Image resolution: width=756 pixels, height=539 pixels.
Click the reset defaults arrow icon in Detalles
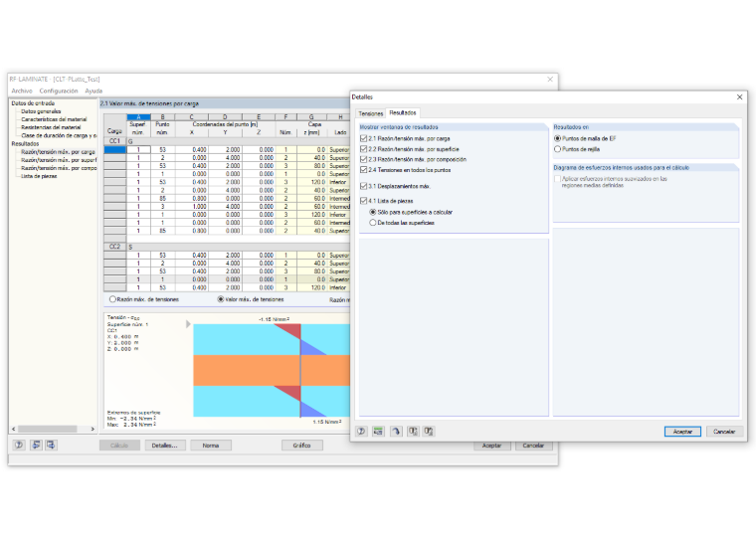tap(396, 431)
